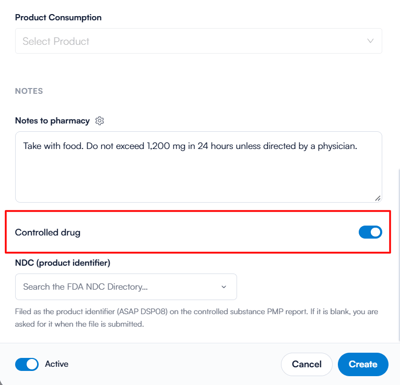Click the Product Consumption label
The height and width of the screenshot is (385, 400).
pyautogui.click(x=58, y=17)
